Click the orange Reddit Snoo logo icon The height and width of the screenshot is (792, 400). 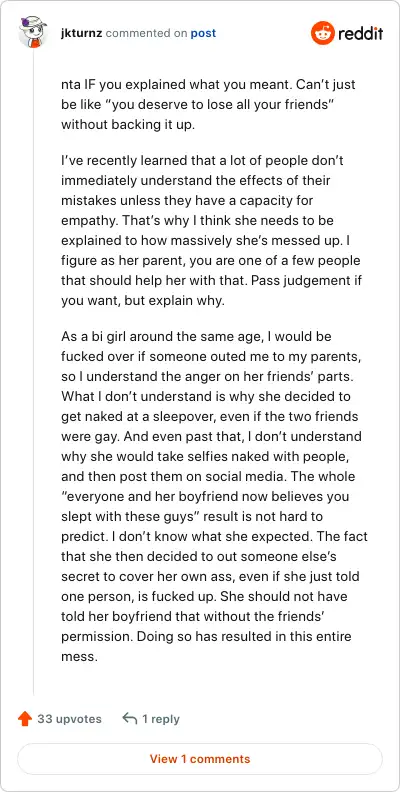(x=323, y=33)
